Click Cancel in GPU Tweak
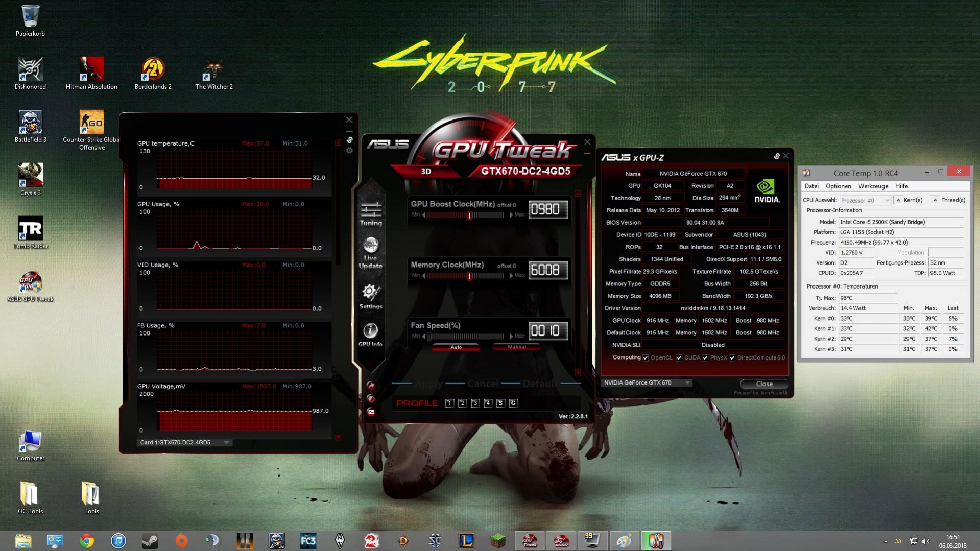 [483, 384]
